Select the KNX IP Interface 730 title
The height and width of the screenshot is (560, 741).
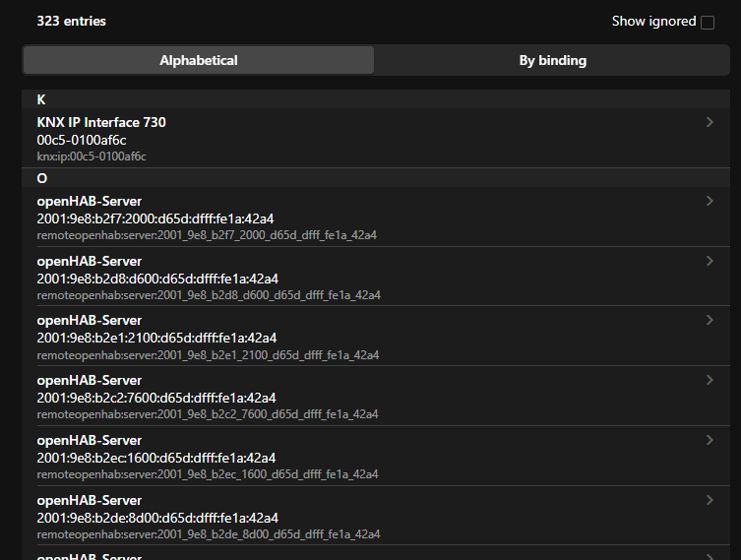coord(101,122)
